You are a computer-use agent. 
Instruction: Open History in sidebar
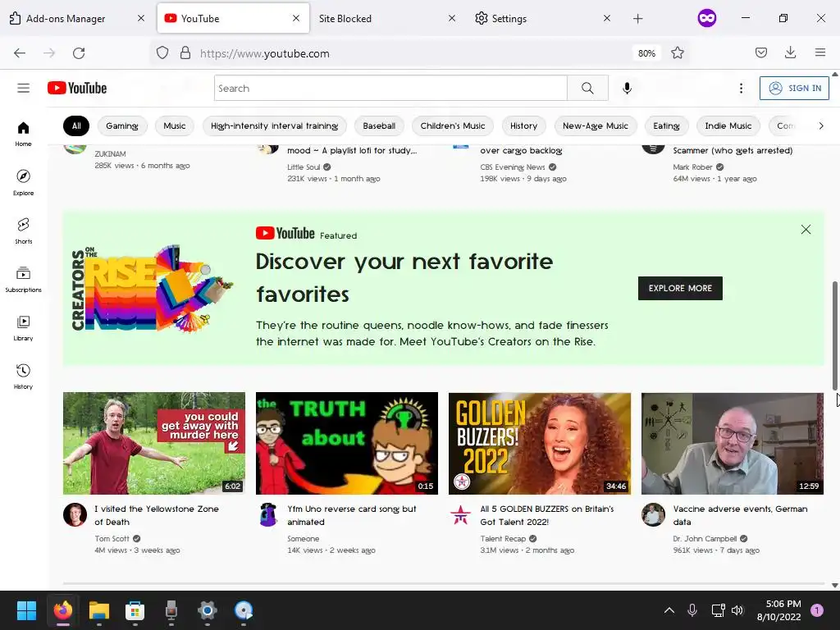pos(23,376)
